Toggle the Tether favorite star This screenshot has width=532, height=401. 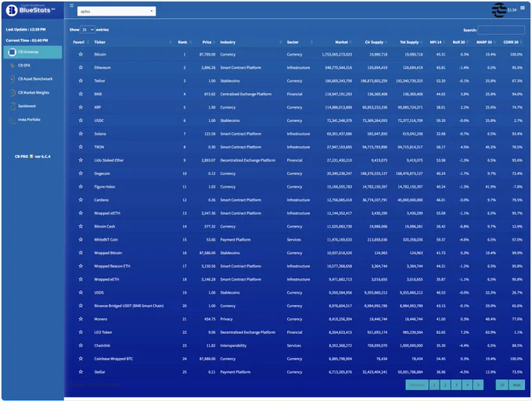click(x=81, y=81)
